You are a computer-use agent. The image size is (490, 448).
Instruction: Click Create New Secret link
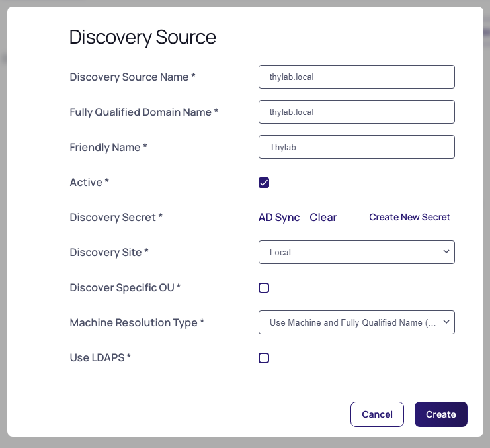coord(410,217)
